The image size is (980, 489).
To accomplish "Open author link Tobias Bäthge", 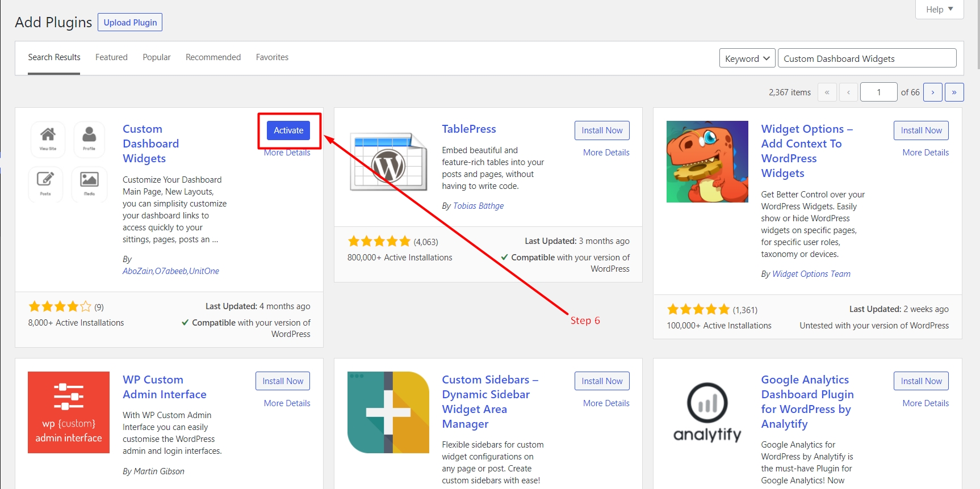I will (478, 206).
